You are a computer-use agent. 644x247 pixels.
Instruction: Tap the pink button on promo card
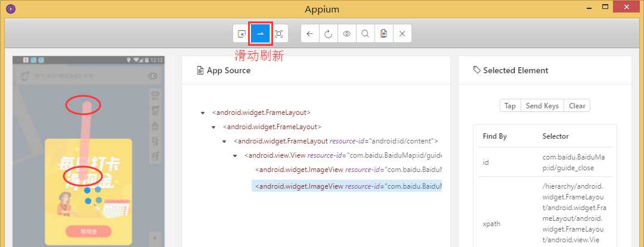click(x=88, y=232)
